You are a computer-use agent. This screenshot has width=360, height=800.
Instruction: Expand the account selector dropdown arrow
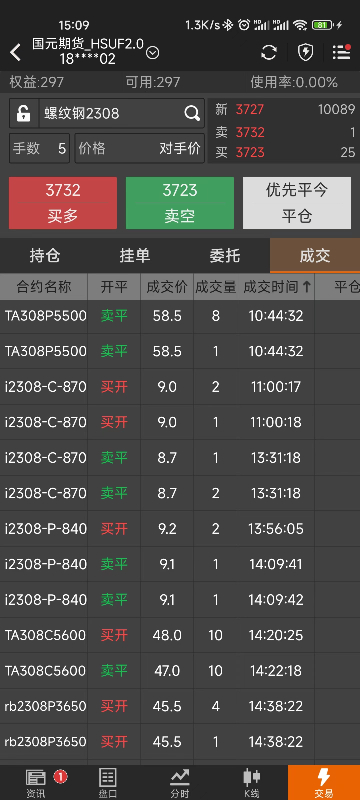(x=152, y=53)
